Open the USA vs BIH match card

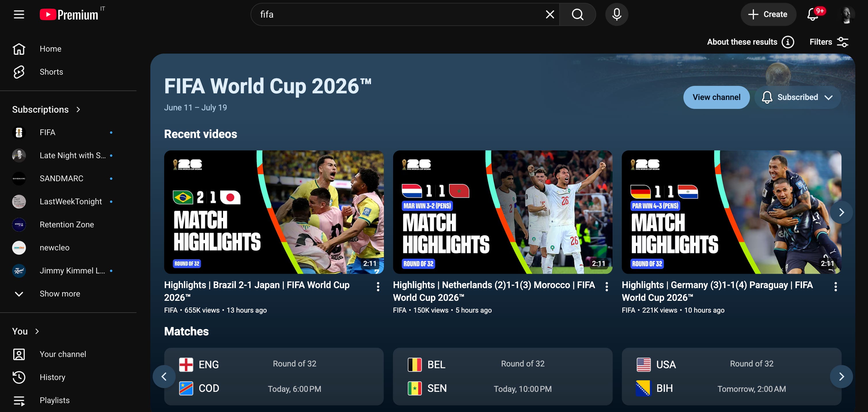coord(731,377)
